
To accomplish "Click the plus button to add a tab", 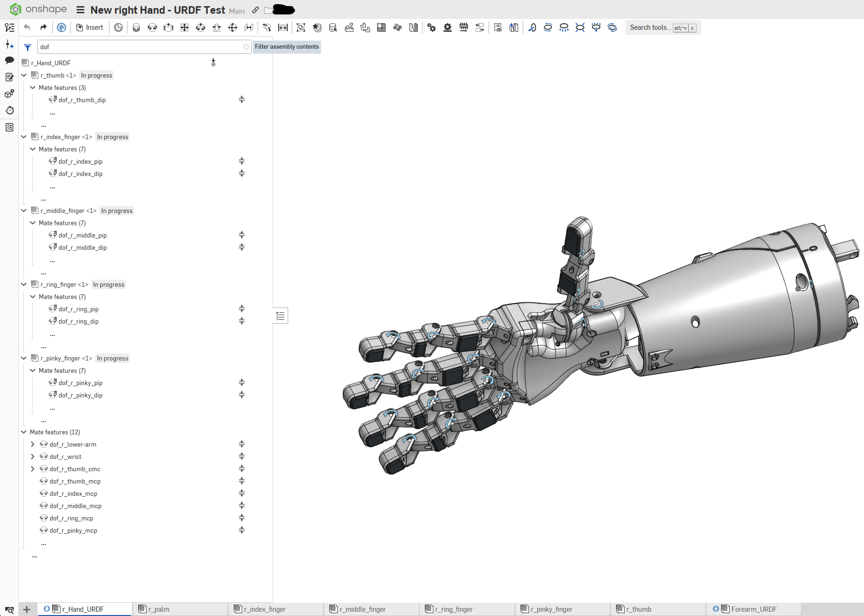I will [x=27, y=609].
